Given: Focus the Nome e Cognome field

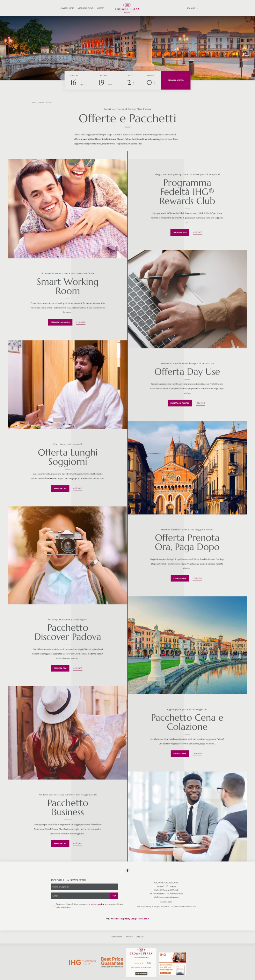Looking at the screenshot, I should (84, 887).
